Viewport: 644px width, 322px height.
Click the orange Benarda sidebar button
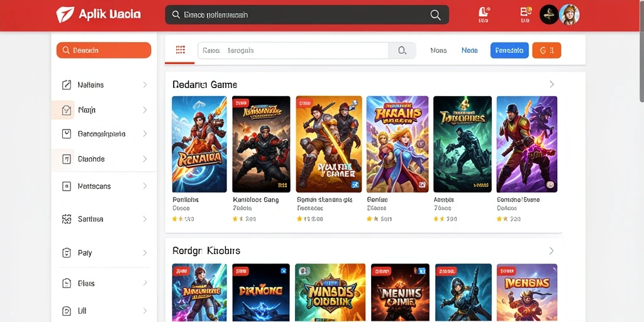(x=104, y=50)
